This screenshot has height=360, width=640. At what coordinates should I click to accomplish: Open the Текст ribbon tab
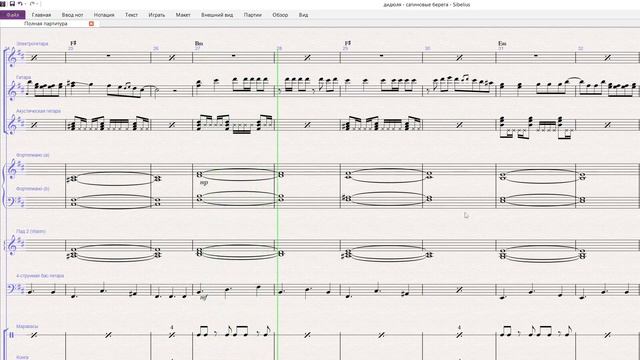131,15
